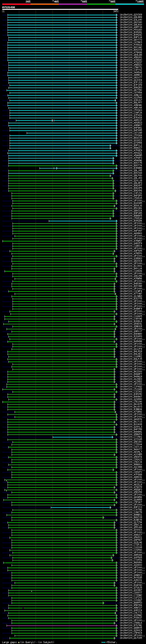
Task: Pick UniRef100_C6TM54 in the list
Action: coord(131,93)
